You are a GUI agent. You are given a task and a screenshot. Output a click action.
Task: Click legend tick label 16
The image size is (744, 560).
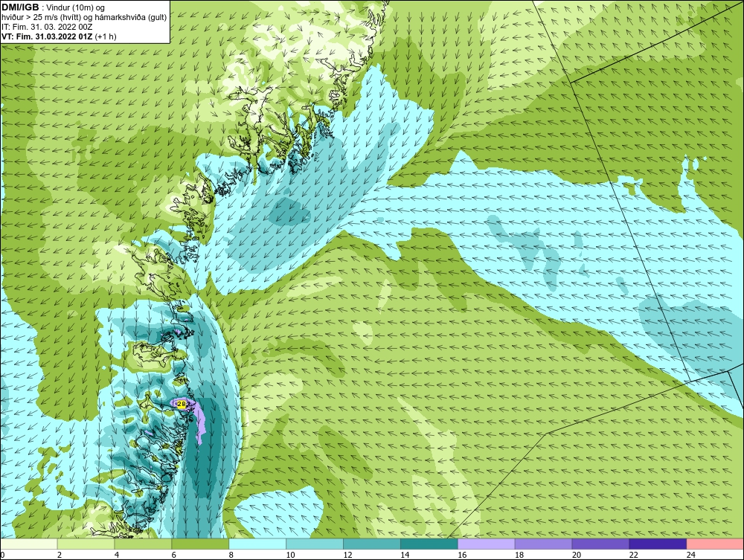point(462,555)
